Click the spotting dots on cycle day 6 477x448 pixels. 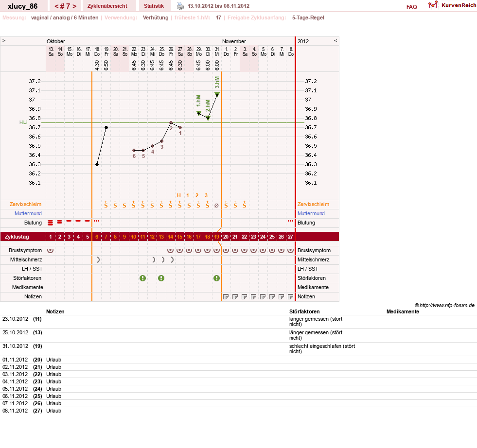coord(97,221)
